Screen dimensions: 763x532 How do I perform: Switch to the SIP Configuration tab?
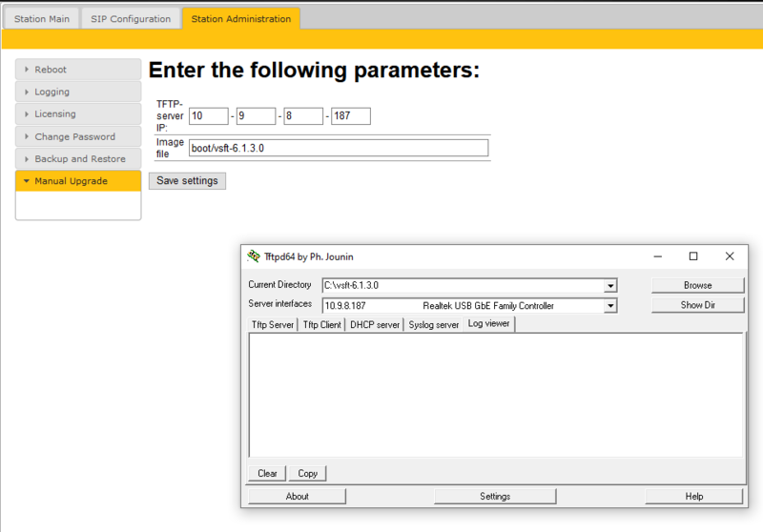coord(131,19)
